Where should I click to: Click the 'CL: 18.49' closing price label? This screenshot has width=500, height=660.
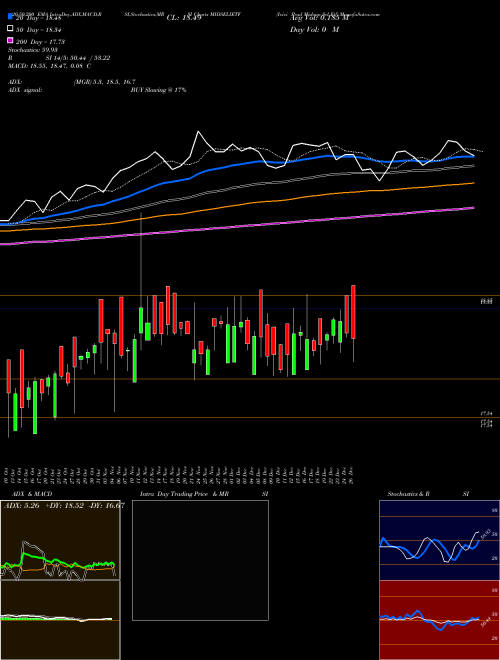[x=184, y=18]
